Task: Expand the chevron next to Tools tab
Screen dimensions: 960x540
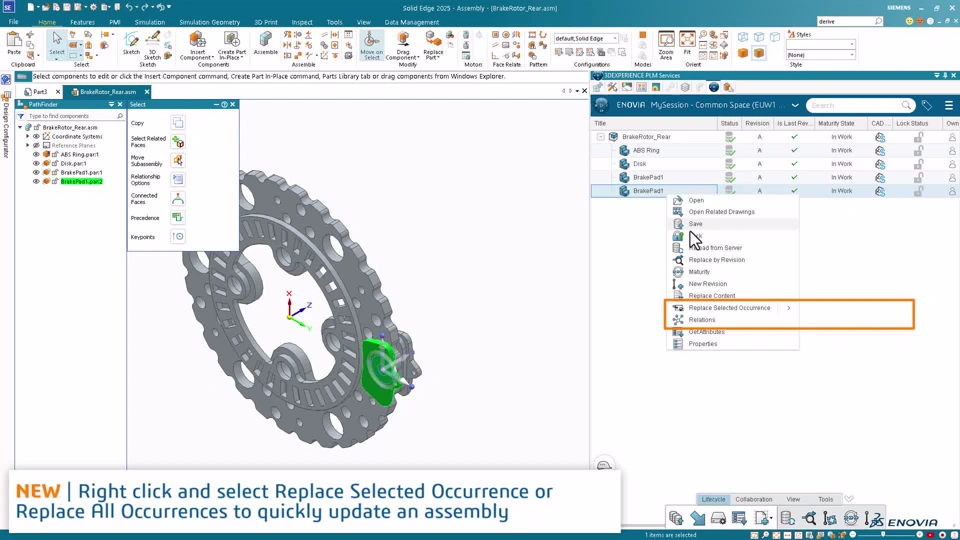Action: 849,499
